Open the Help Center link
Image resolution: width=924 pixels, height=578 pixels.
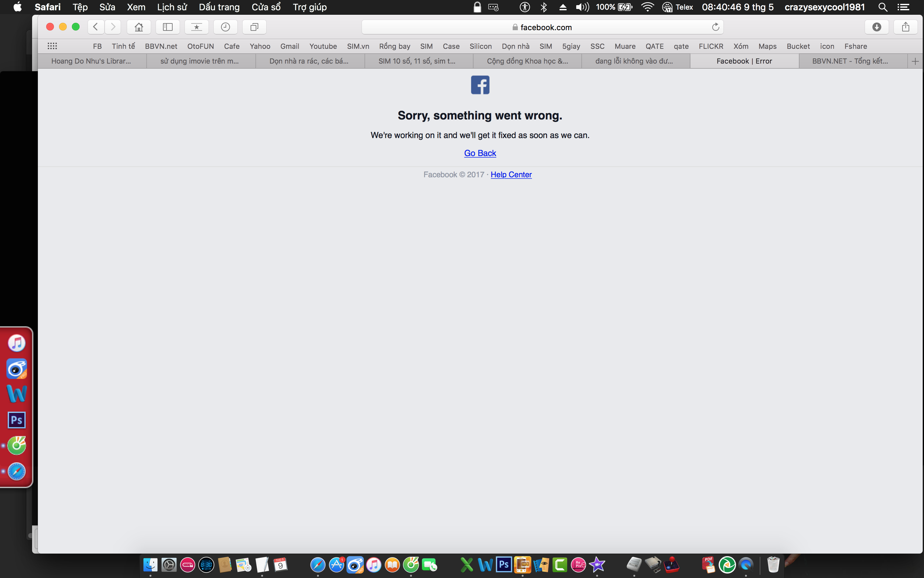[511, 175]
